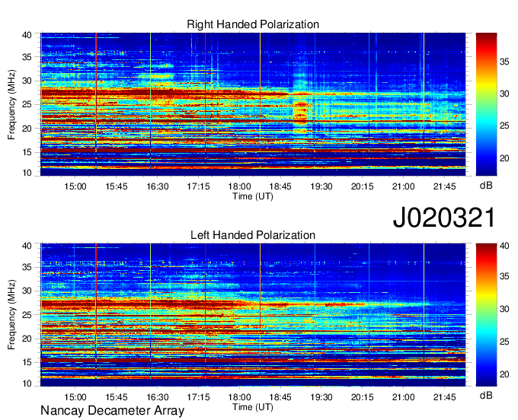
Task: Click 20:15 time tick on Right Handed plot
Action: pos(362,186)
